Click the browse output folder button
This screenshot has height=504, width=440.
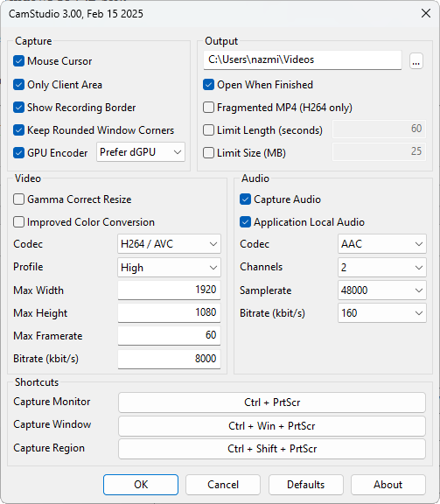416,60
